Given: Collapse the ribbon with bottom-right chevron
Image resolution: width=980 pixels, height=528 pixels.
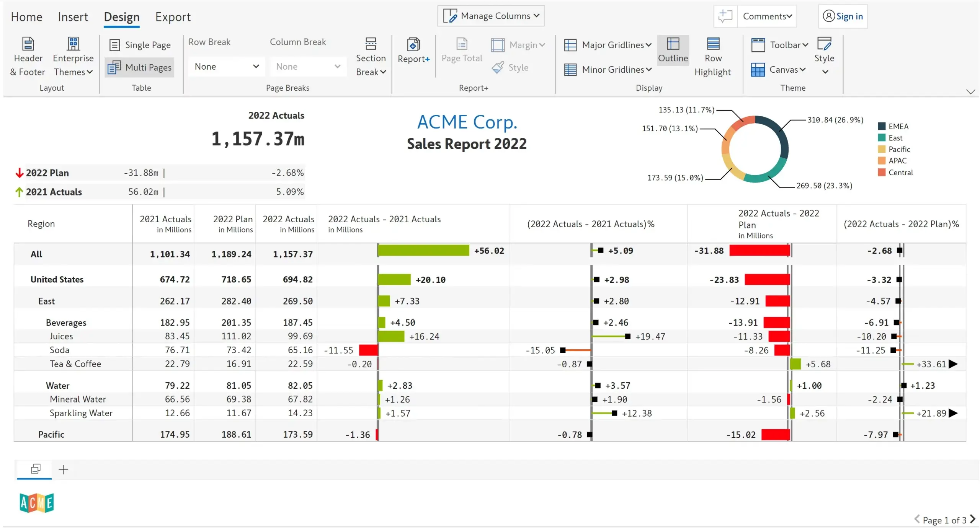Looking at the screenshot, I should click(x=970, y=92).
